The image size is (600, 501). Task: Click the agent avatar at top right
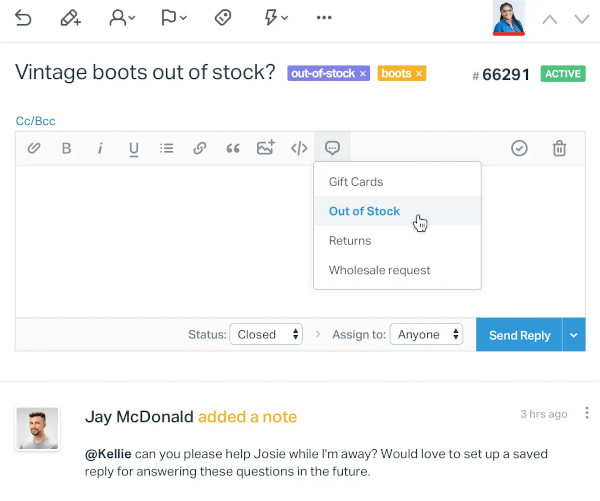click(509, 18)
